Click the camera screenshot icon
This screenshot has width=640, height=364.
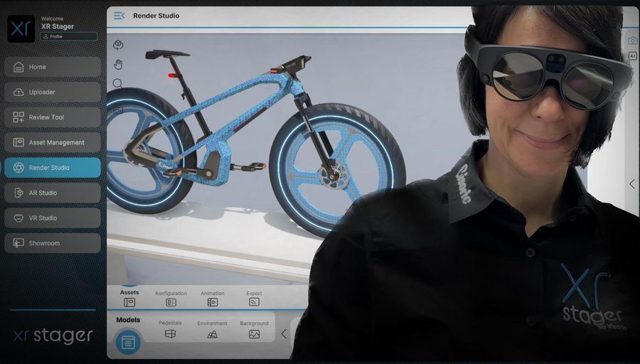[x=632, y=41]
